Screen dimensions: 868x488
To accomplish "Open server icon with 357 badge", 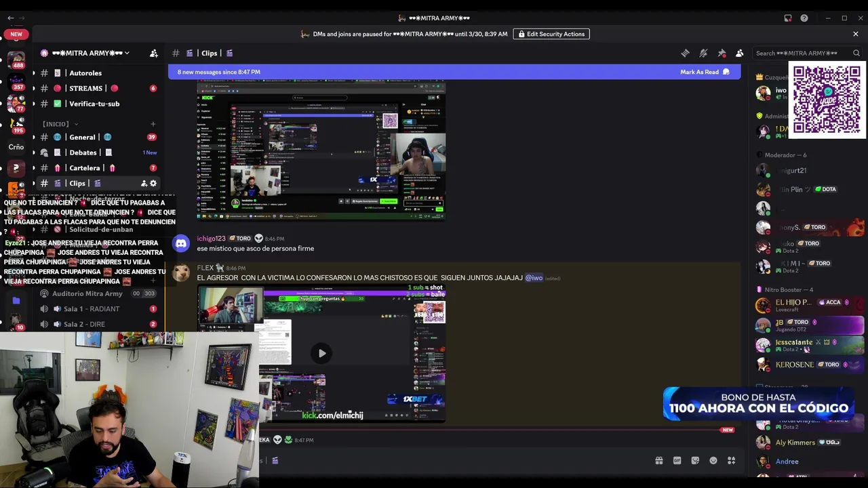I will click(x=16, y=81).
